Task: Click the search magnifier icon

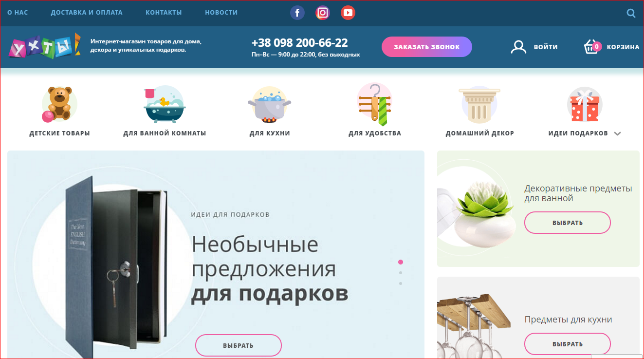Action: [631, 13]
